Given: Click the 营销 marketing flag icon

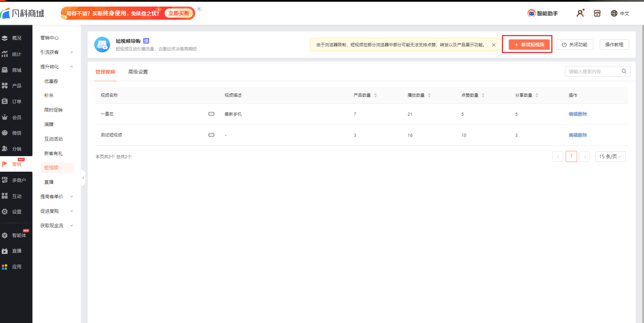Looking at the screenshot, I should tap(5, 164).
